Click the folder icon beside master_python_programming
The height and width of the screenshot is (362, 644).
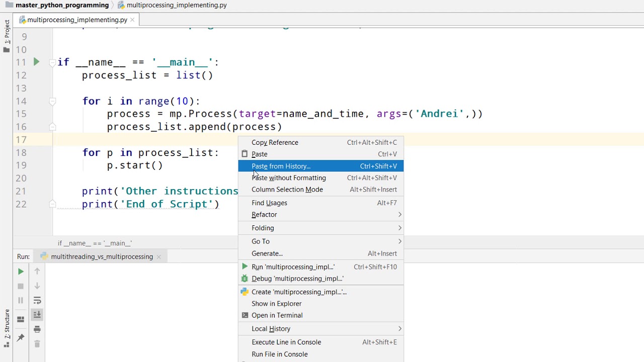point(9,5)
